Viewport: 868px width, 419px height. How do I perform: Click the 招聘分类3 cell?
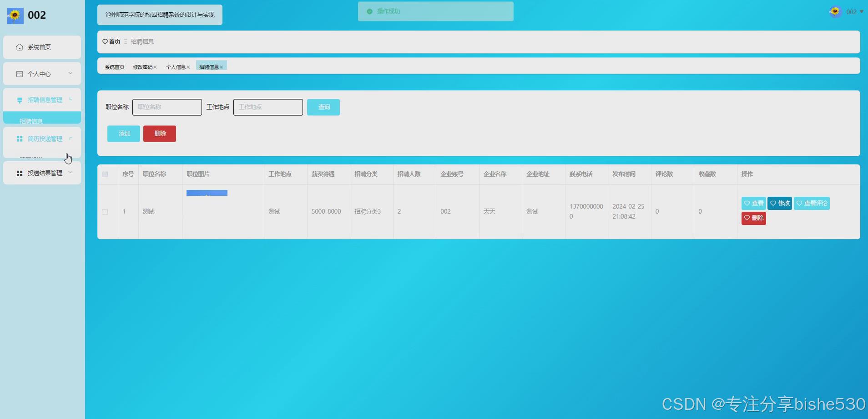(368, 211)
